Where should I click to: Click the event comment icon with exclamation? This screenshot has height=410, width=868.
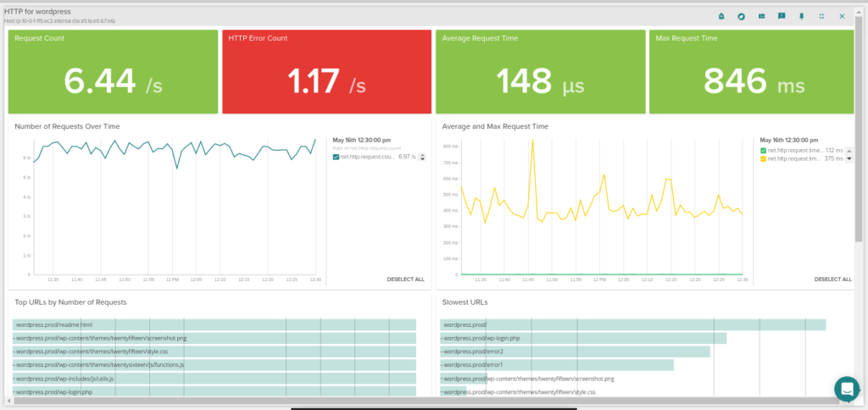pos(782,17)
